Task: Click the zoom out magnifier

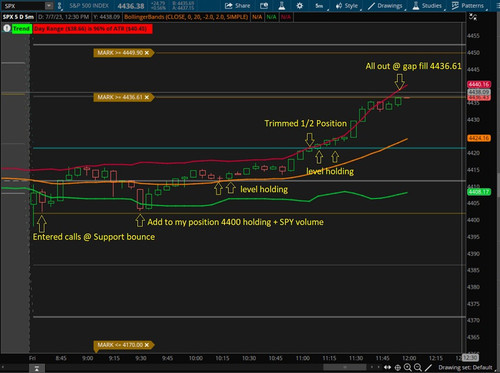Action: [x=418, y=368]
